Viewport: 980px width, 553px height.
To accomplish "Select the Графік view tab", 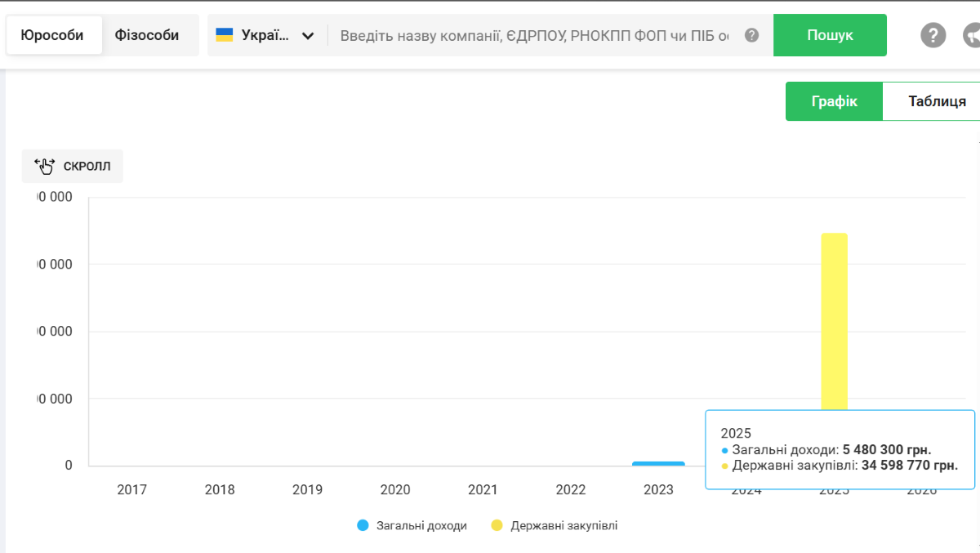I will tap(834, 101).
